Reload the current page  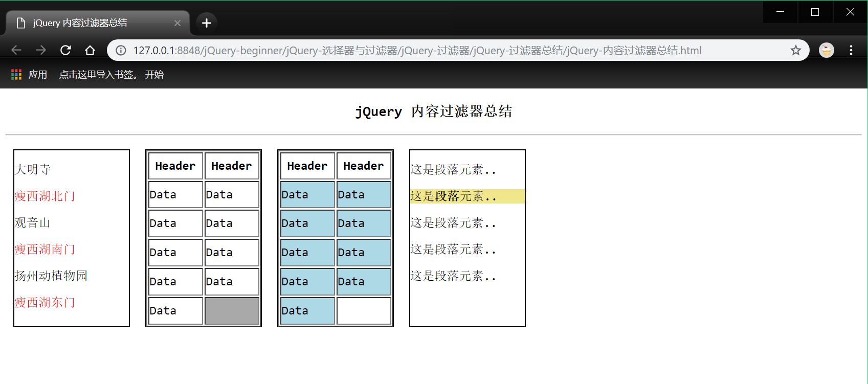pyautogui.click(x=65, y=50)
